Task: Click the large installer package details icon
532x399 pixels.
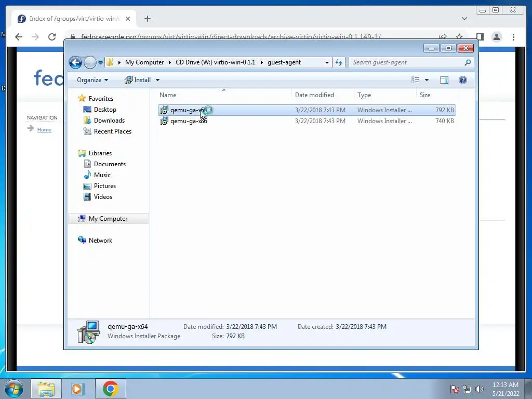Action: (88, 332)
